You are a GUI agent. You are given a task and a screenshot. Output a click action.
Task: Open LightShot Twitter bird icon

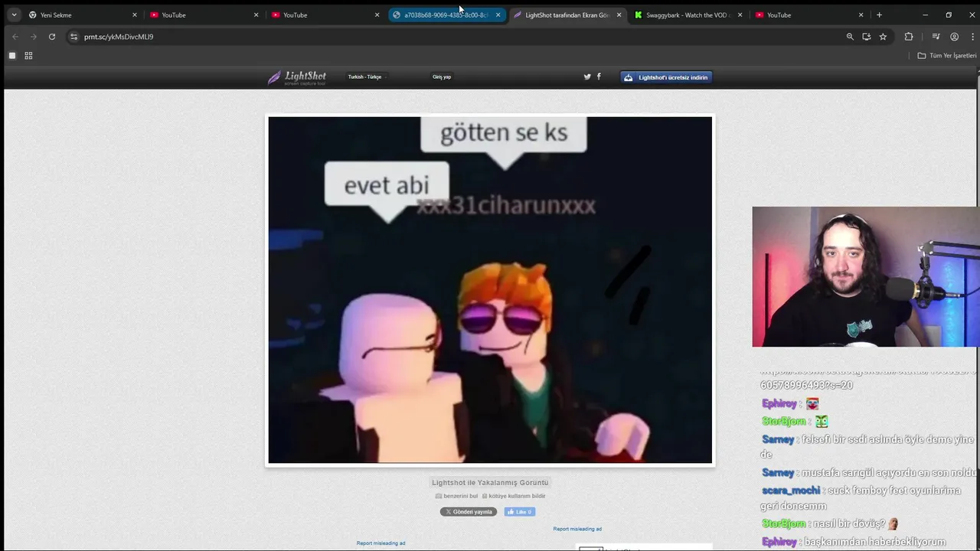tap(587, 77)
